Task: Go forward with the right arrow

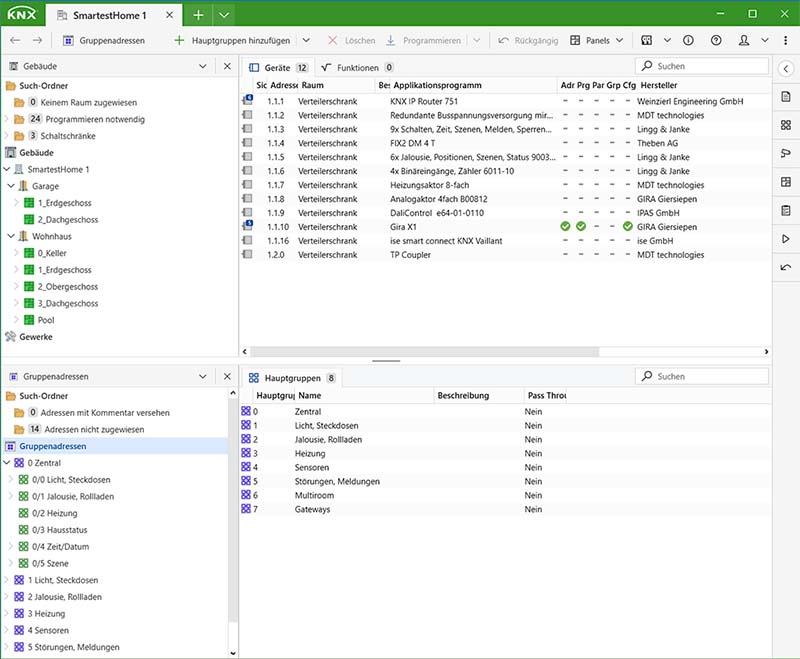Action: click(37, 40)
